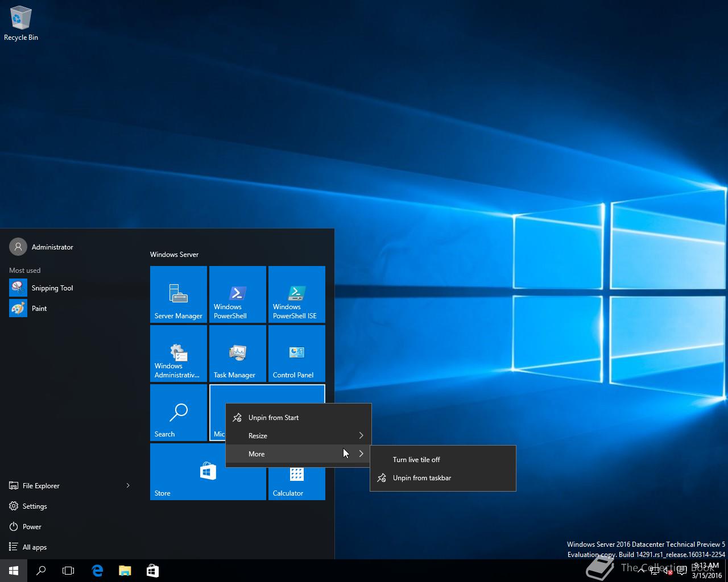
Task: Click the Windows Start button
Action: click(x=14, y=571)
